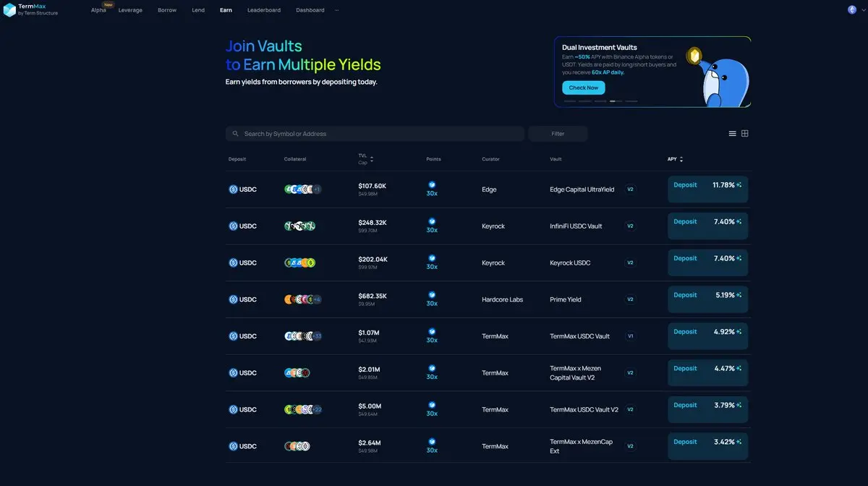Click the Prime Yield vault name
The width and height of the screenshot is (868, 486).
point(566,299)
